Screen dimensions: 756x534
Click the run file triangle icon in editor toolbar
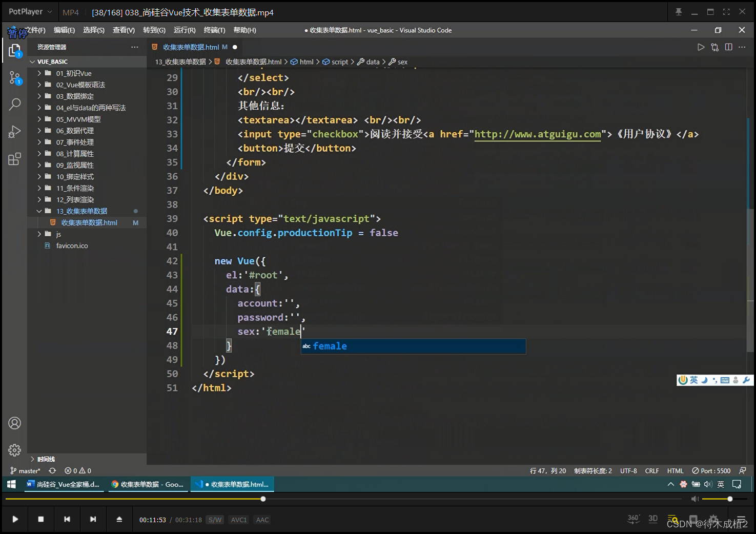tap(701, 47)
